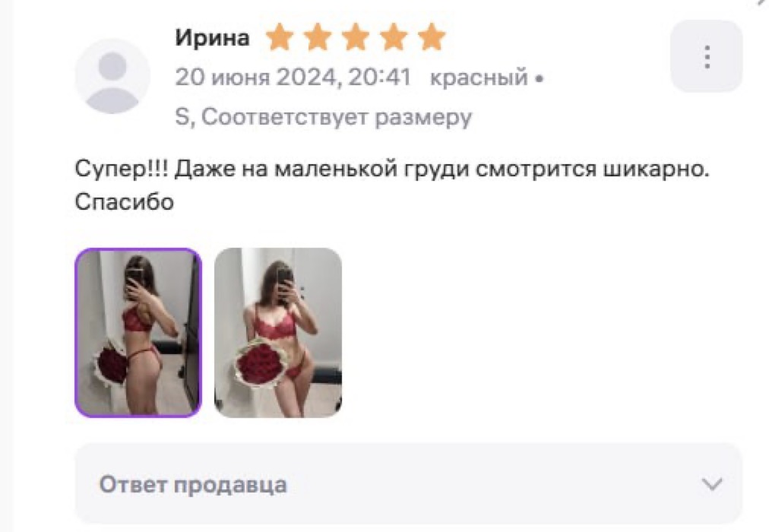Viewport: 769px width, 532px height.
Task: Expand the Ответ продавца panel
Action: [x=408, y=484]
